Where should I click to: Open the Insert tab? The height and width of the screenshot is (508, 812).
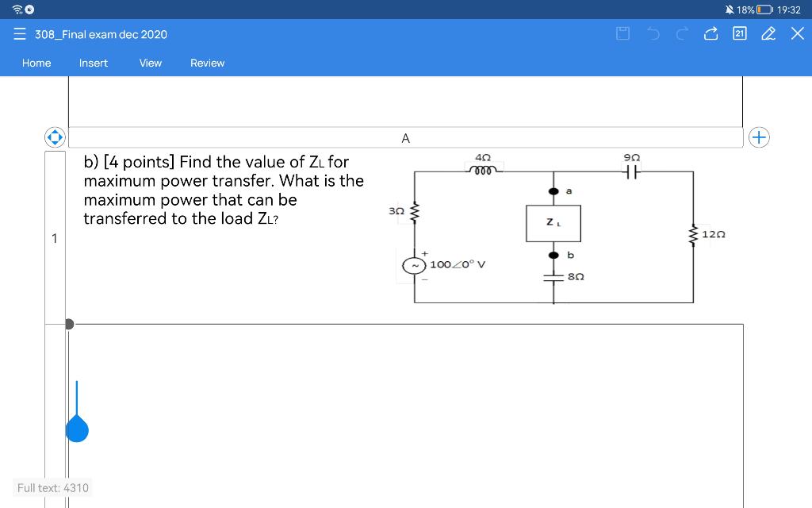pyautogui.click(x=94, y=63)
